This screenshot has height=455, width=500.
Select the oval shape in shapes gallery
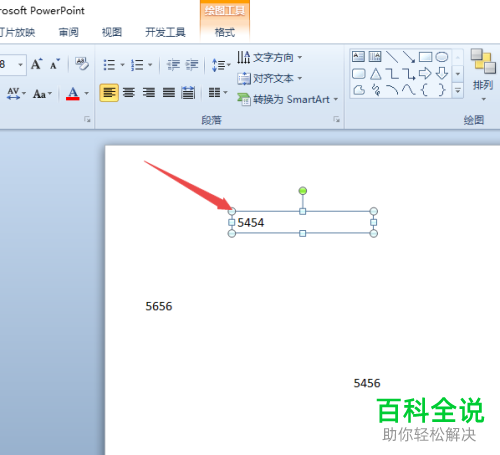tap(442, 57)
